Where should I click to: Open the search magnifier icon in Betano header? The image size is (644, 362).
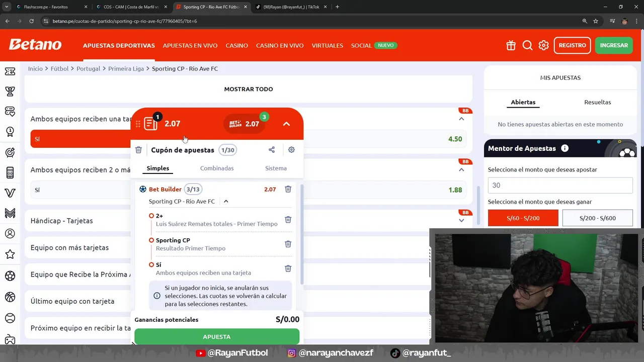click(527, 45)
